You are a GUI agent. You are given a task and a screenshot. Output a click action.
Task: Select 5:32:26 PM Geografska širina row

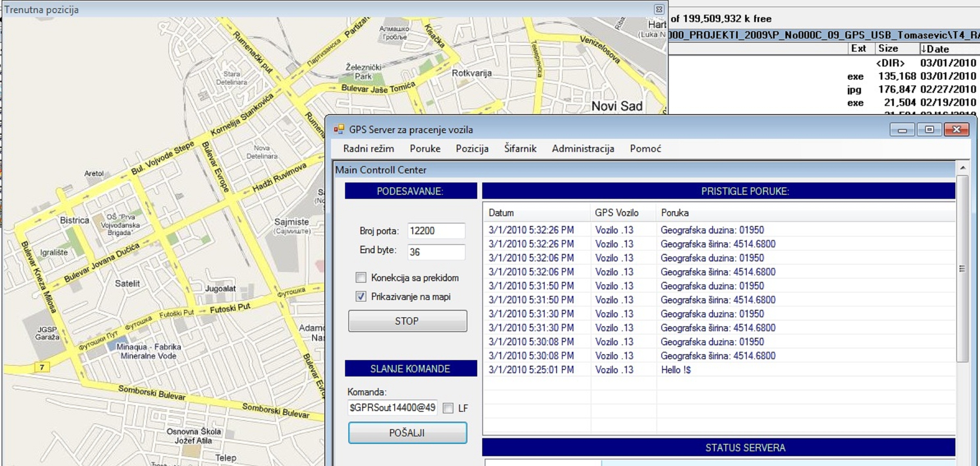[x=719, y=244]
